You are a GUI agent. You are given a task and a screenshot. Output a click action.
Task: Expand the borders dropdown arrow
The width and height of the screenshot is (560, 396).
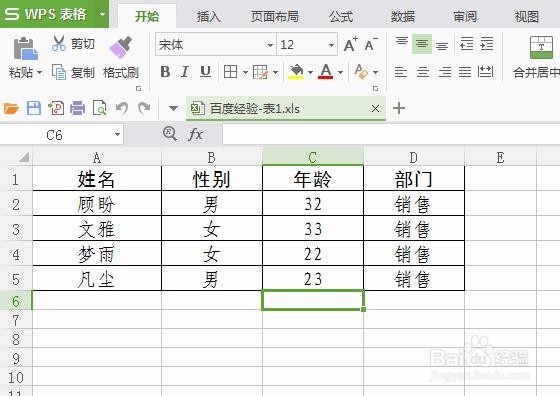click(x=245, y=72)
